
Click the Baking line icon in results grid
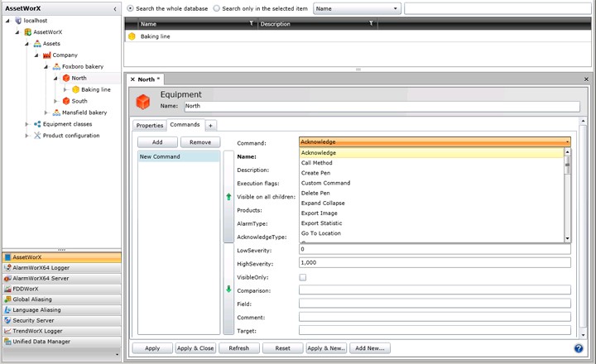pos(132,37)
